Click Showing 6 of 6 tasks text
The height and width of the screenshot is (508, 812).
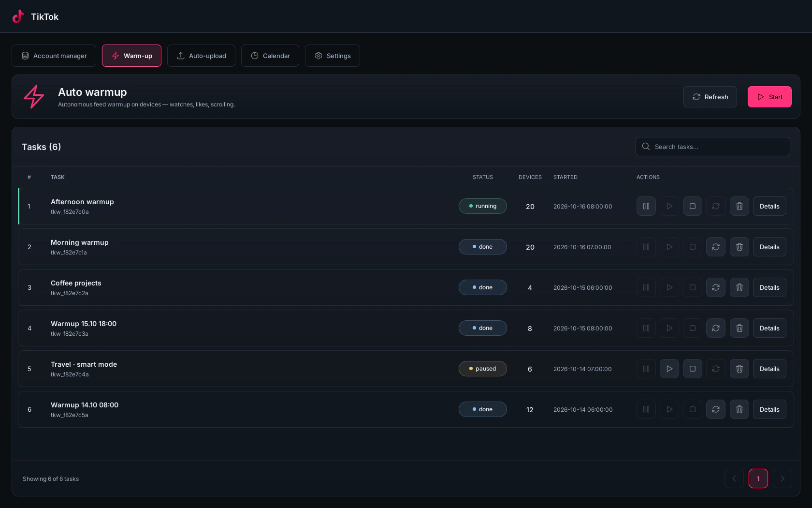coord(51,479)
